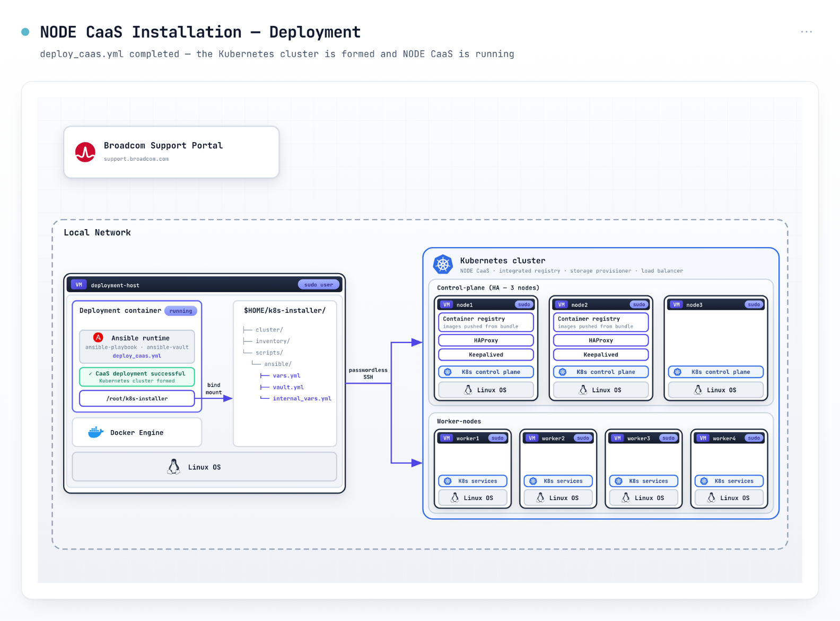Collapse the ansible/ folder

278,364
